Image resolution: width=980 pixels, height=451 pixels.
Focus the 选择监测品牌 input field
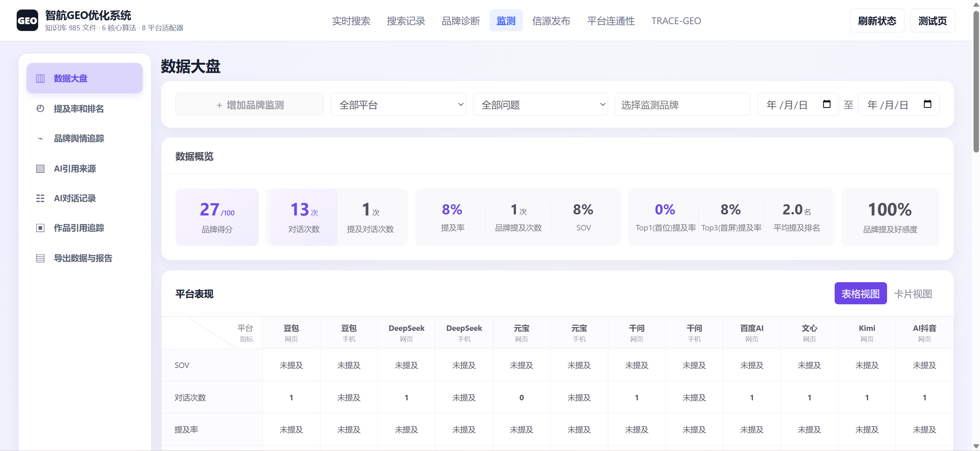point(682,104)
